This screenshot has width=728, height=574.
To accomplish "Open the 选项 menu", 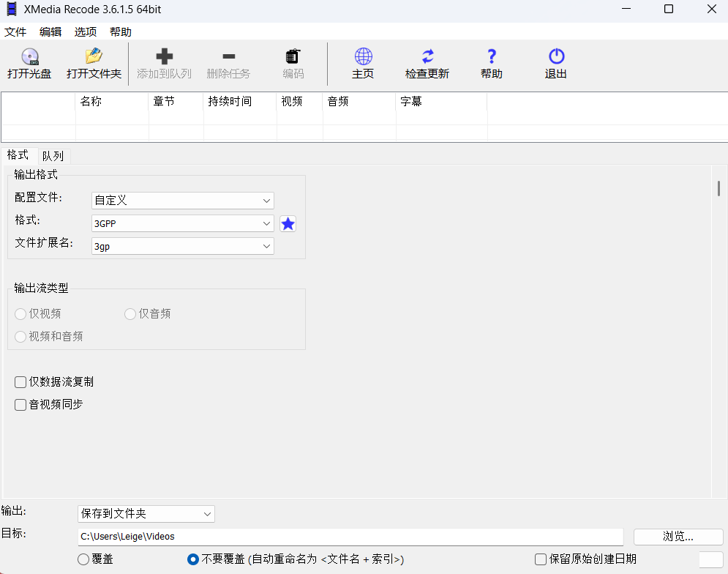I will 86,32.
